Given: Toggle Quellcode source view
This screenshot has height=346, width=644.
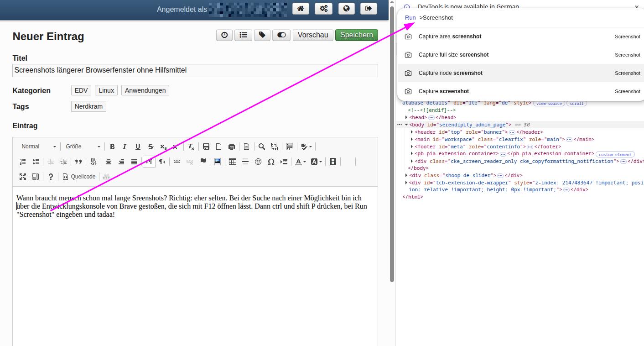Looking at the screenshot, I should (x=79, y=177).
